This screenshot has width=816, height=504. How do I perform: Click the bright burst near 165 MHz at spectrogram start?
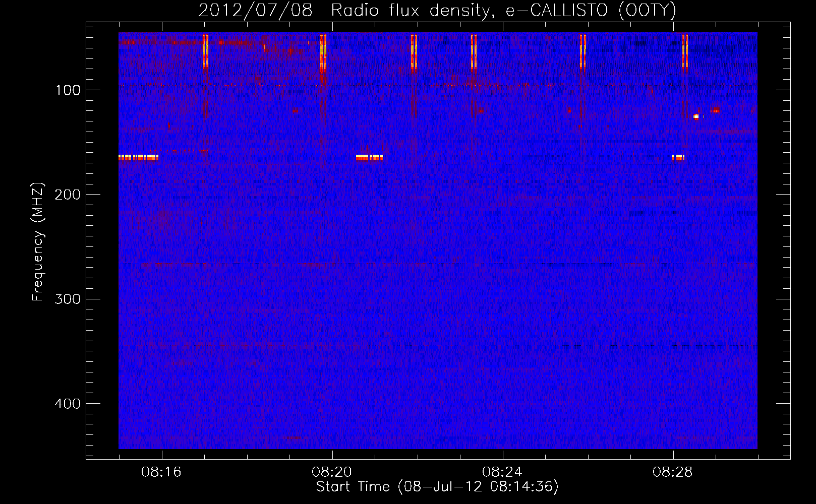point(139,157)
